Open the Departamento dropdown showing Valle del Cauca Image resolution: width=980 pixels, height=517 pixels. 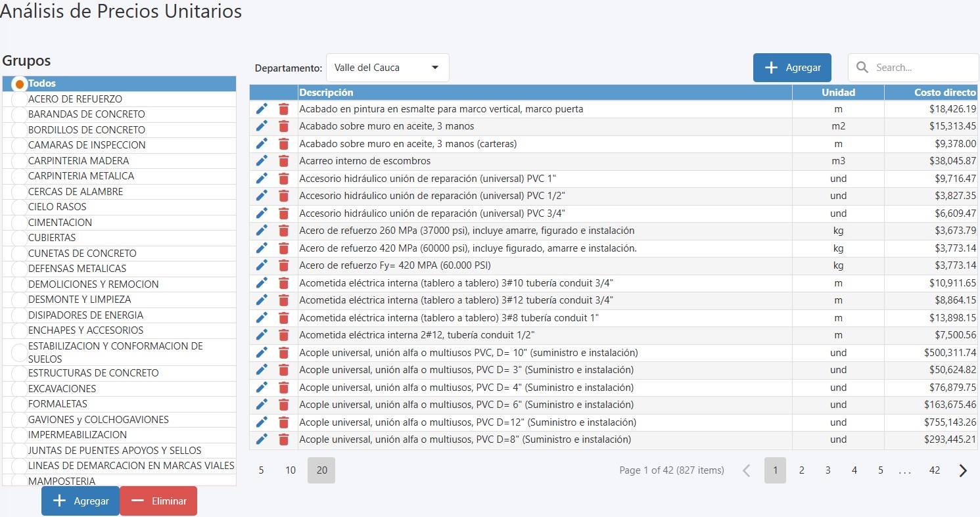tap(387, 68)
